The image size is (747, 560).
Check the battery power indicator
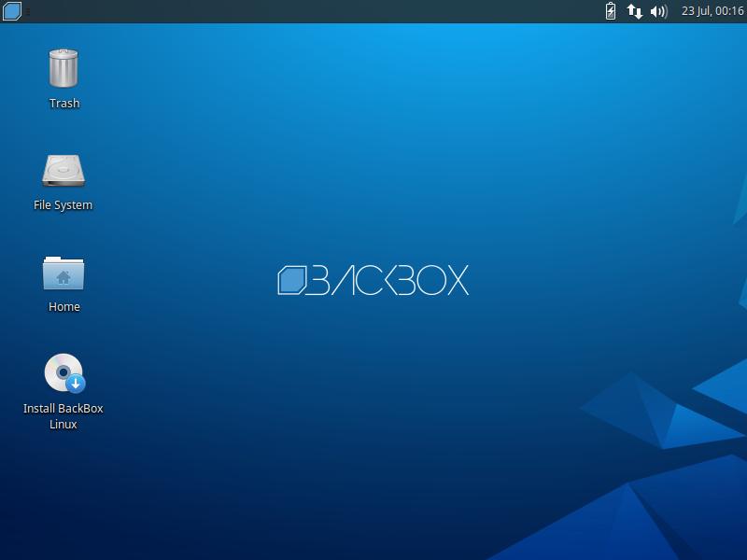pos(611,11)
